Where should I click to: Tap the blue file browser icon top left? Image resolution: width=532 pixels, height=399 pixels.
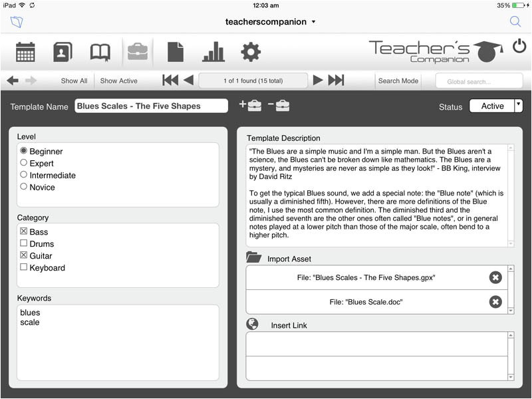(17, 22)
